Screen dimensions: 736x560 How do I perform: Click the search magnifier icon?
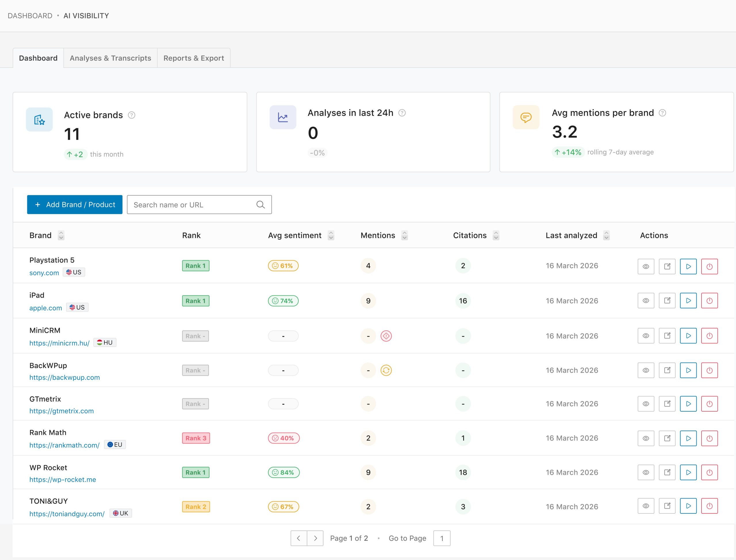click(x=260, y=205)
